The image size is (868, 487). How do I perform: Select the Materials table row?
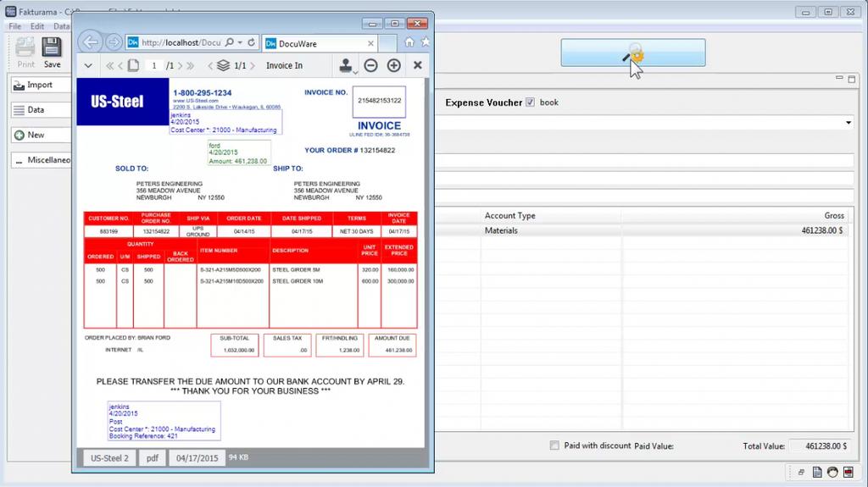(x=641, y=230)
